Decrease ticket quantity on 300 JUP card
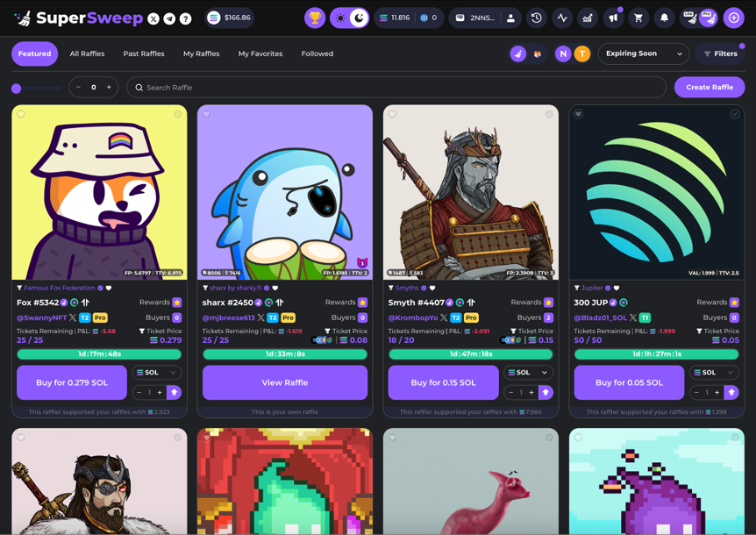 pyautogui.click(x=696, y=392)
